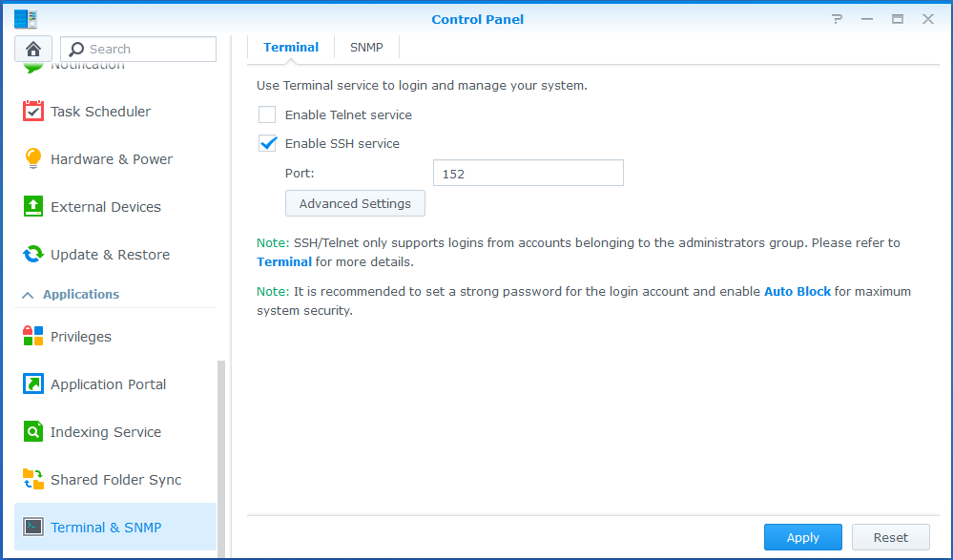This screenshot has width=953, height=560.
Task: Select Task Scheduler label in sidebar
Action: click(100, 112)
